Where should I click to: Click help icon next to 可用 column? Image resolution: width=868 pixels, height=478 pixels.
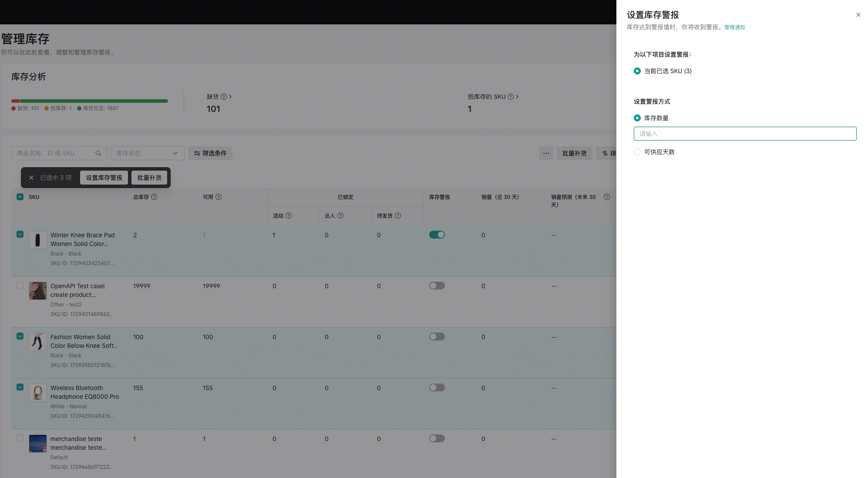[x=219, y=197]
